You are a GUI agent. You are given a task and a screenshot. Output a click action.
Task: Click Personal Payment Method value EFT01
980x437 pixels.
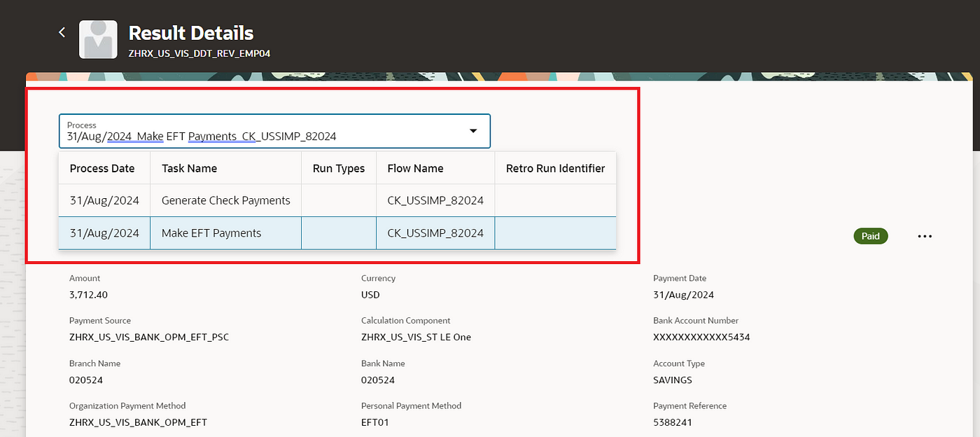pos(374,422)
